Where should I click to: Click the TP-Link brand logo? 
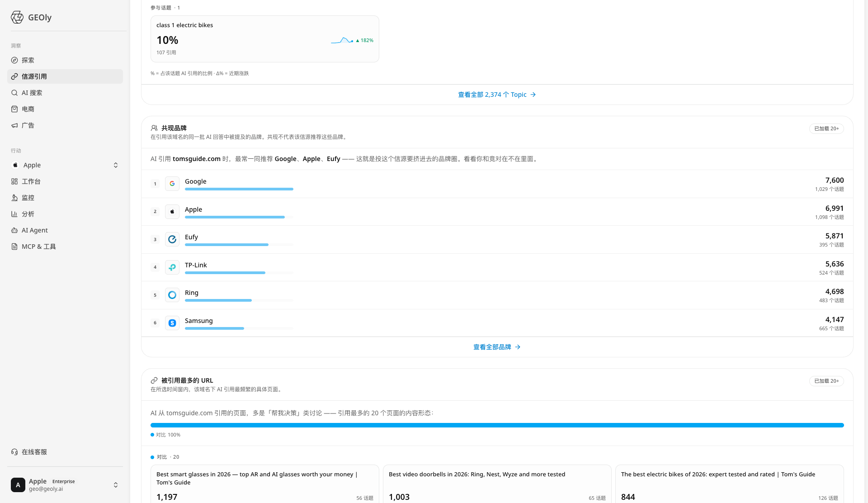click(x=172, y=267)
